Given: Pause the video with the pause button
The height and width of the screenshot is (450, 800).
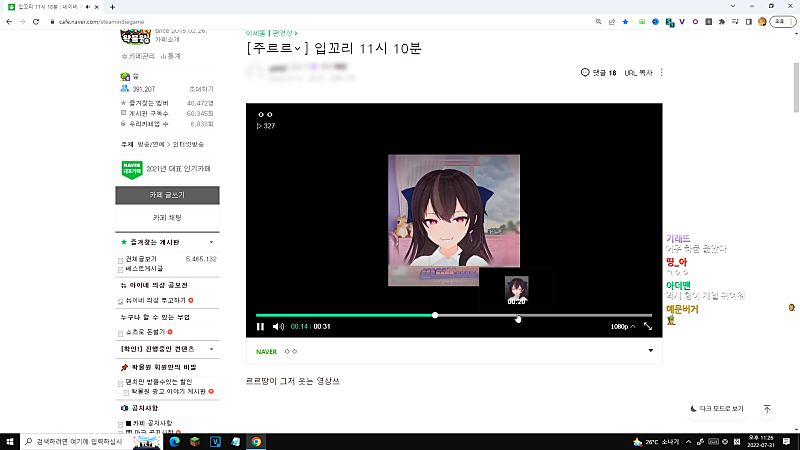Looking at the screenshot, I should 260,327.
